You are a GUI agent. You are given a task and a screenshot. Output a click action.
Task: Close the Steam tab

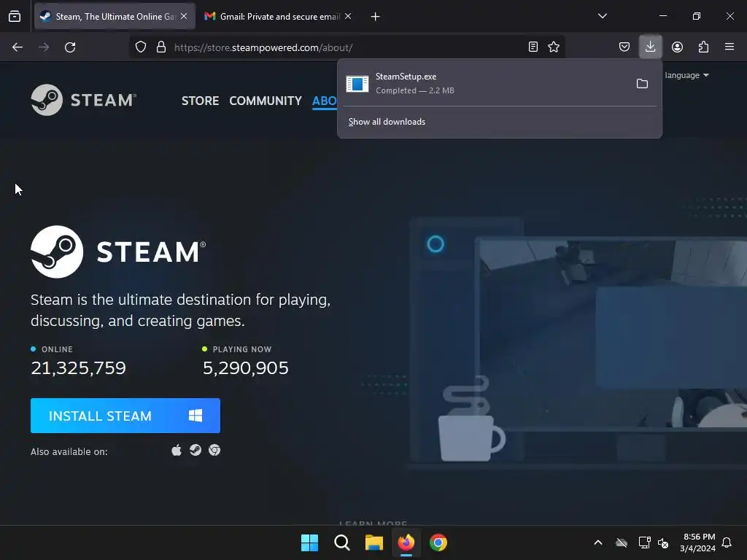coord(184,16)
